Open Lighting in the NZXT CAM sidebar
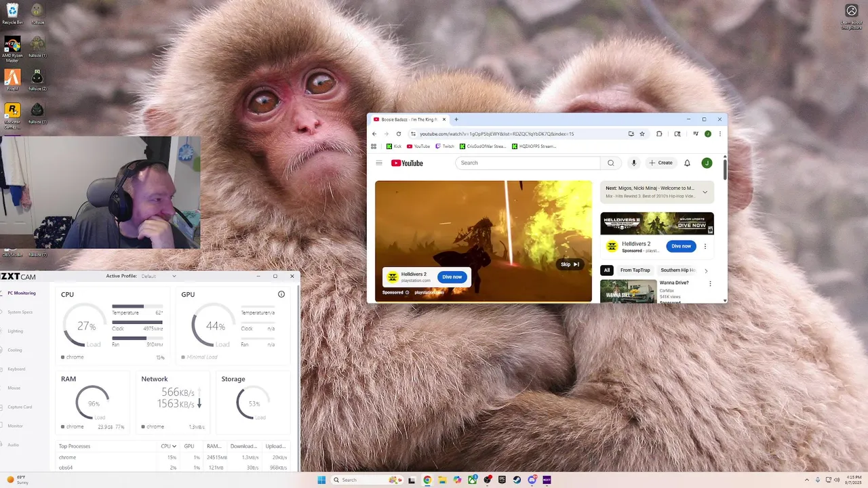868x488 pixels. tap(14, 331)
